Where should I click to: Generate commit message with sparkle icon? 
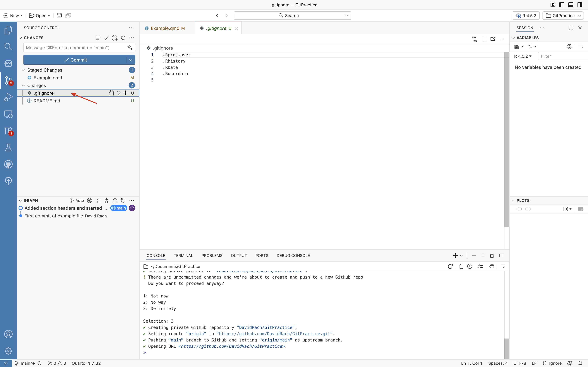pyautogui.click(x=130, y=48)
